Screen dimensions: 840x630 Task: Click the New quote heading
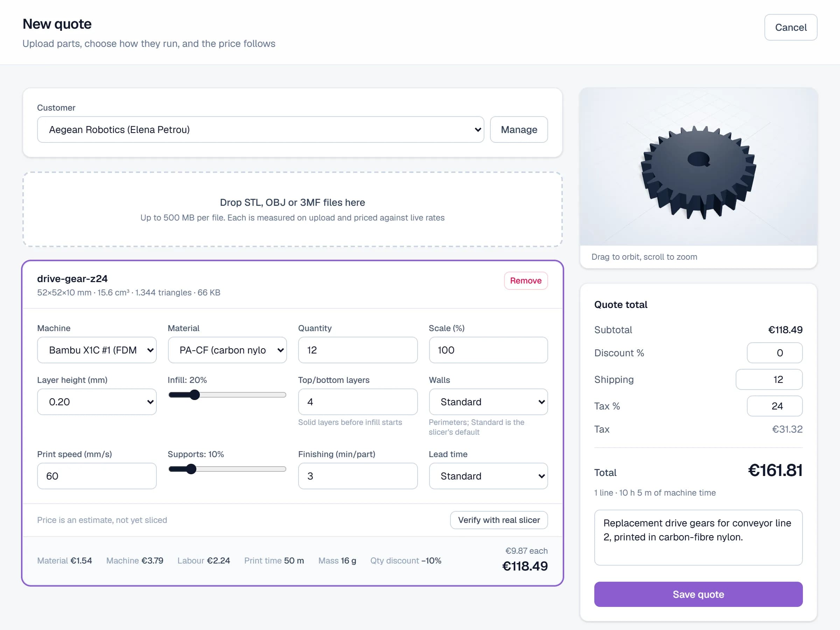(57, 24)
